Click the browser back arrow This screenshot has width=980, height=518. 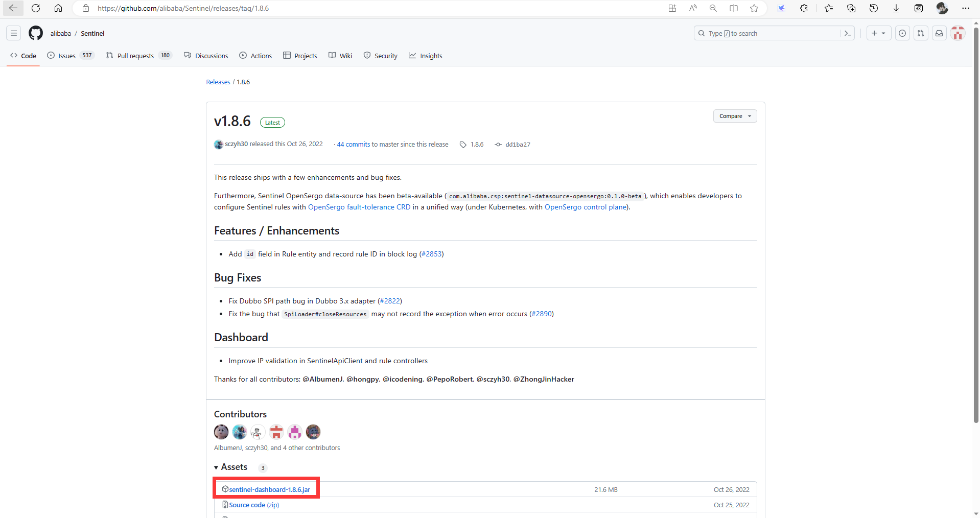13,8
